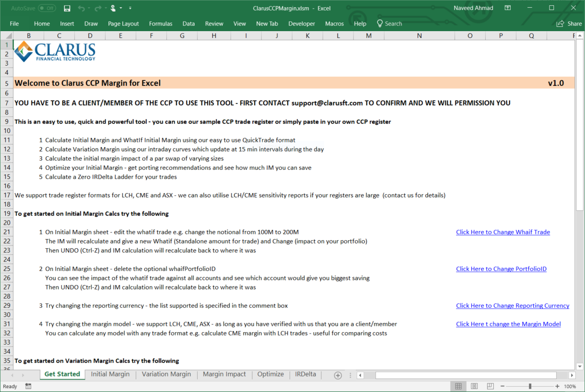The width and height of the screenshot is (585, 392).
Task: Switch to the Variation Margin sheet tab
Action: point(166,374)
